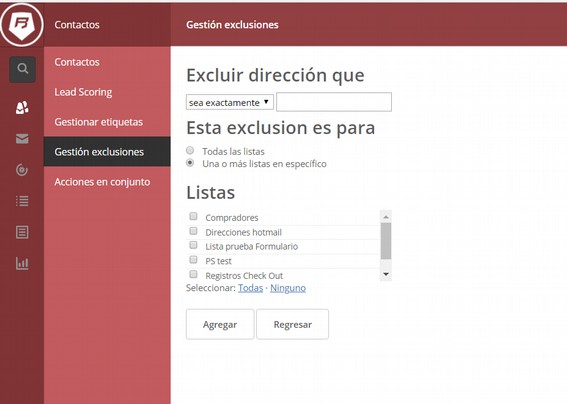Check the Compradores list checkbox
Screen dimensions: 567x404
[x=193, y=216]
